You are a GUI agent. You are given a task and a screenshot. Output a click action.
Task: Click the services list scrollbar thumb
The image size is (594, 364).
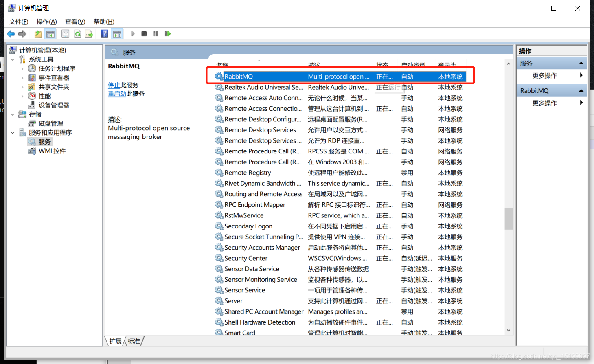(x=509, y=219)
